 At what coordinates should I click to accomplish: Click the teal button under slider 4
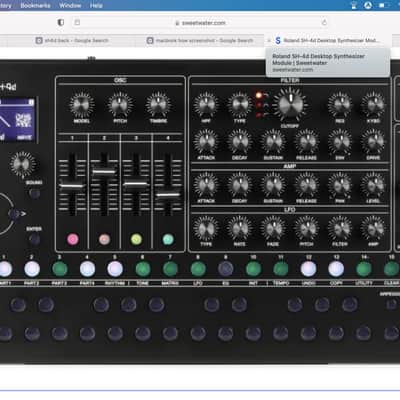click(168, 239)
